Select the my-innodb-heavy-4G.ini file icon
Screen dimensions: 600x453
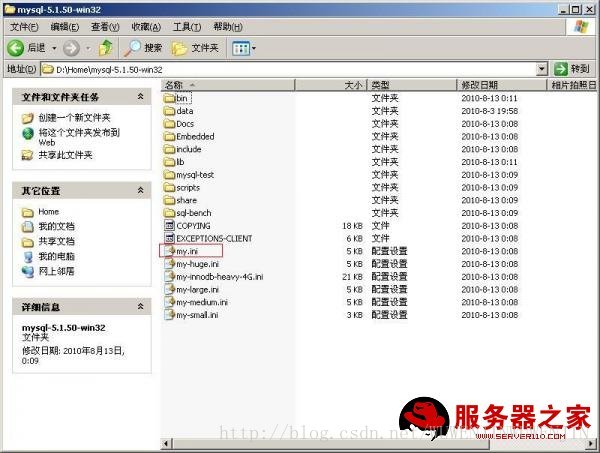(170, 277)
